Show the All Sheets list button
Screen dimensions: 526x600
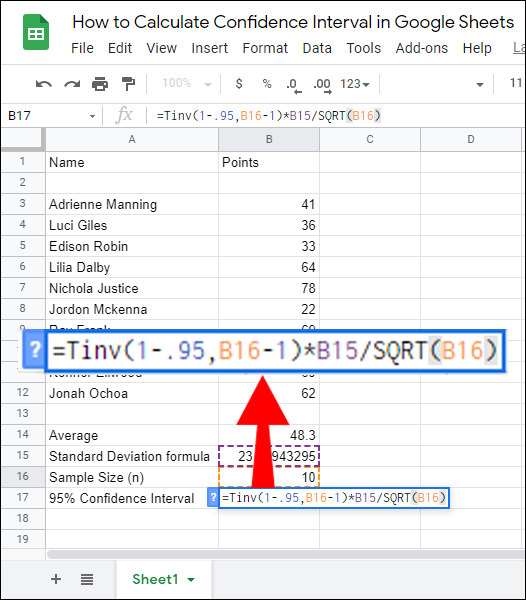[x=87, y=579]
